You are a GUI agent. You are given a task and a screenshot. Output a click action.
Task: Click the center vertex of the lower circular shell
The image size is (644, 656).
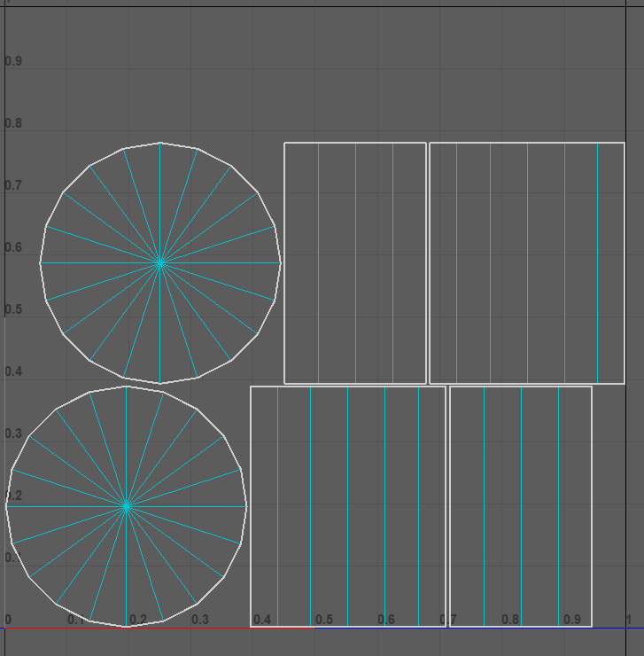127,506
